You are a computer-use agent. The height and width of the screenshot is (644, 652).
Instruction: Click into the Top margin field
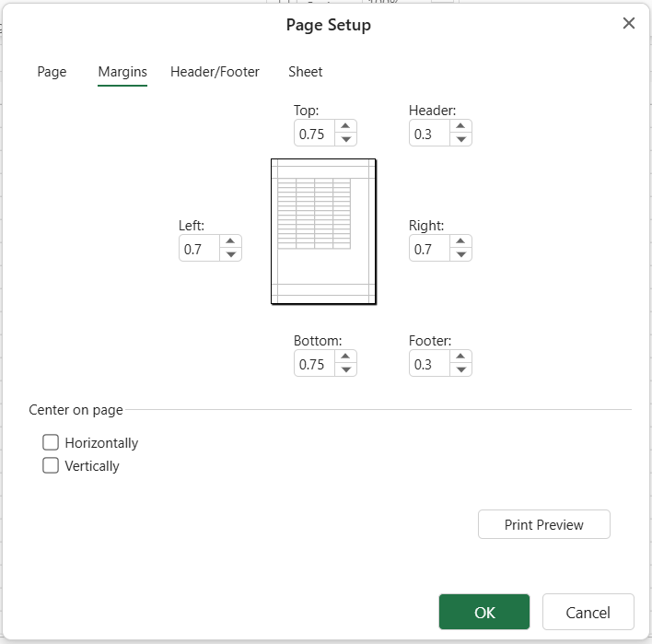pos(314,133)
